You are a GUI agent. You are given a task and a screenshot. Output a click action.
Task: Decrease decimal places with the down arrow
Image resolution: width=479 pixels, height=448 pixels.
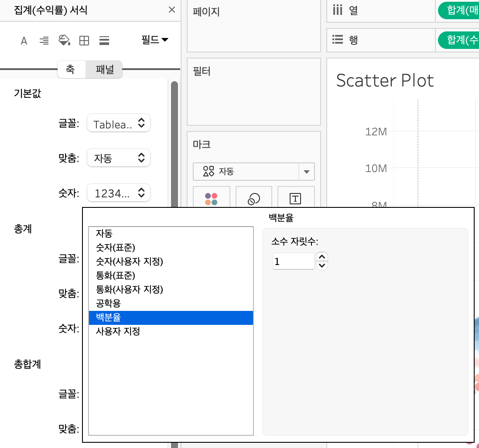[322, 265]
